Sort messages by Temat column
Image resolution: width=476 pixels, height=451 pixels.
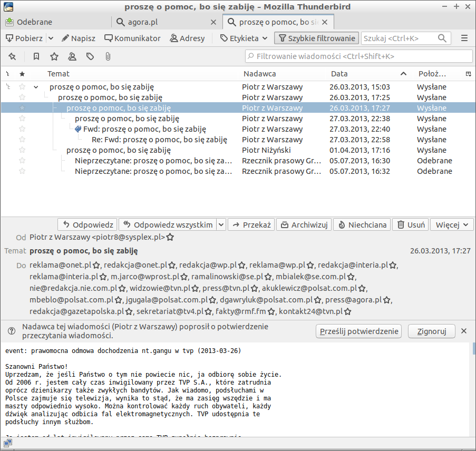point(59,74)
